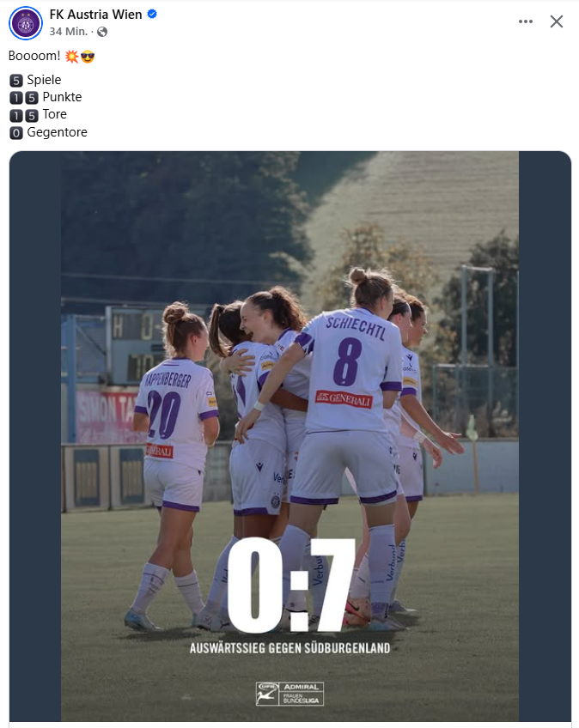Click the Auswärtssieg gegen Südburgenland caption
Image resolution: width=579 pixels, height=728 pixels.
pyautogui.click(x=290, y=648)
